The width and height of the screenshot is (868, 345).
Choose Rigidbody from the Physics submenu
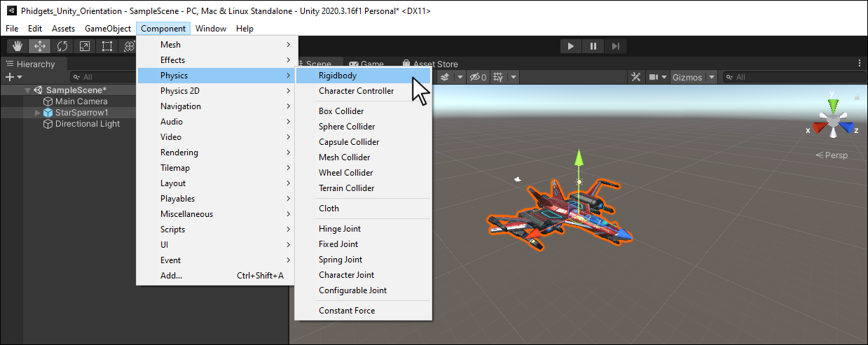(363, 76)
